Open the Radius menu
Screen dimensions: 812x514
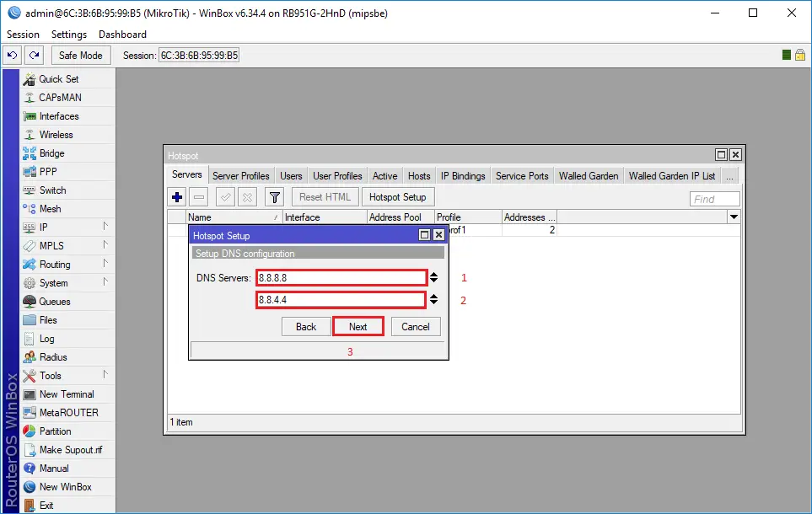click(67, 357)
